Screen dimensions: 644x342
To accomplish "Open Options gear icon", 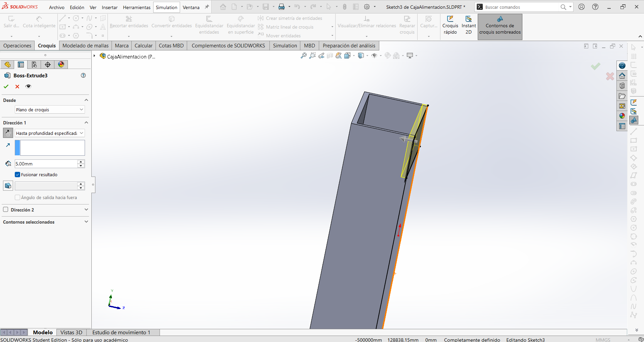I will (x=367, y=7).
